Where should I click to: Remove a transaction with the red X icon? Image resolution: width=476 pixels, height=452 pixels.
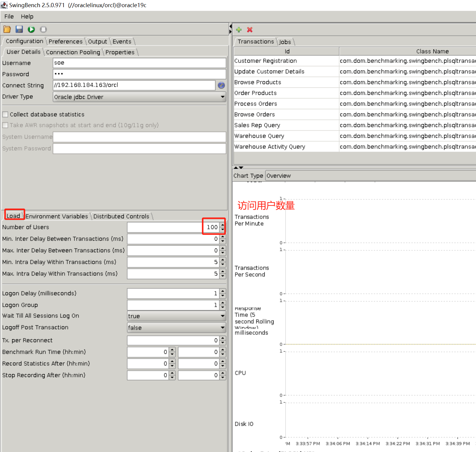coord(250,30)
